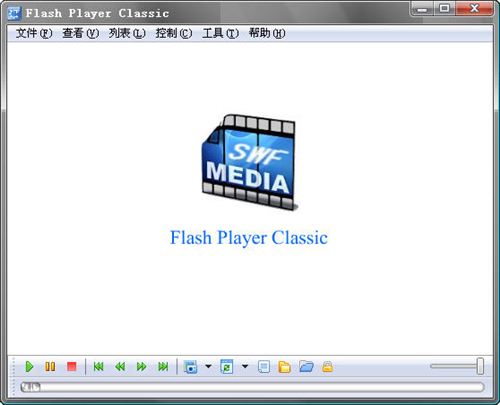500x405 pixels.
Task: Click the green refresh/loop toolbar icon
Action: click(x=227, y=367)
